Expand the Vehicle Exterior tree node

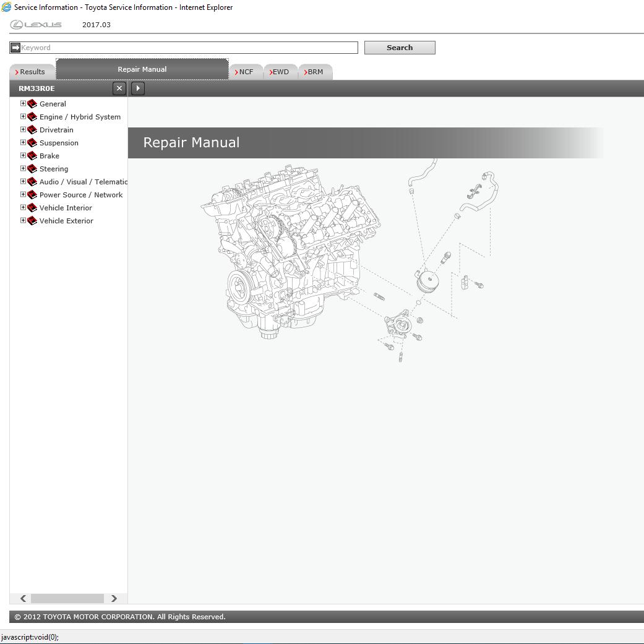tap(23, 221)
